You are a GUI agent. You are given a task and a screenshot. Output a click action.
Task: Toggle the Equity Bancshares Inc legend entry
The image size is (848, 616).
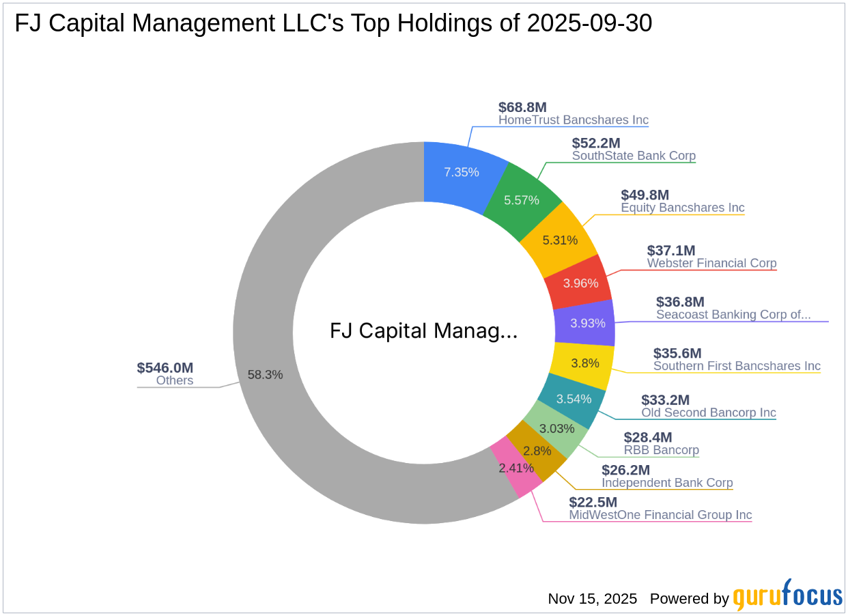tap(683, 208)
